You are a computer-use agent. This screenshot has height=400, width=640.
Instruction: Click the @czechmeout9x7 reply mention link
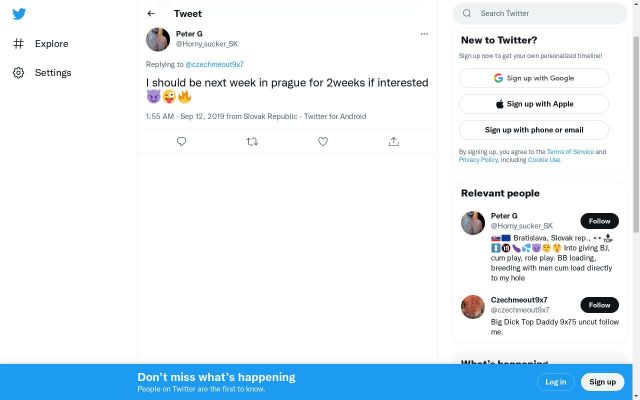coord(214,64)
